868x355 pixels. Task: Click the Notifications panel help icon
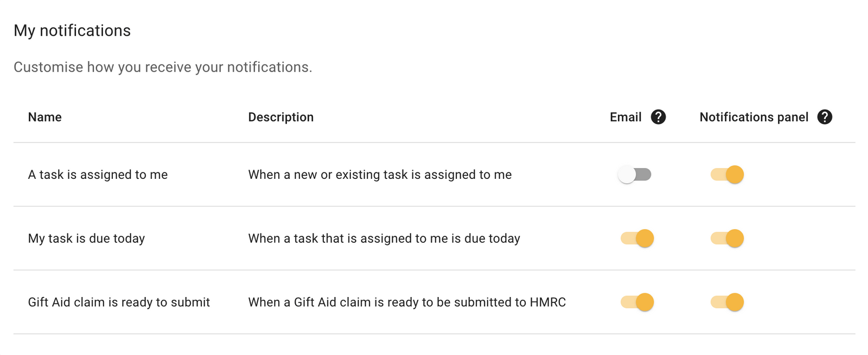pos(824,117)
